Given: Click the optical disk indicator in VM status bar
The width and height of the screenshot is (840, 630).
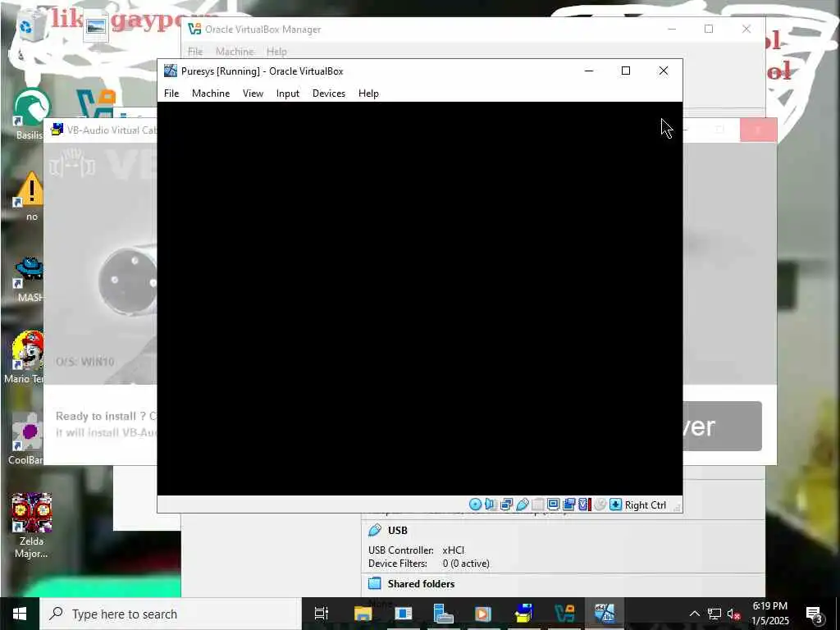Looking at the screenshot, I should [x=475, y=504].
